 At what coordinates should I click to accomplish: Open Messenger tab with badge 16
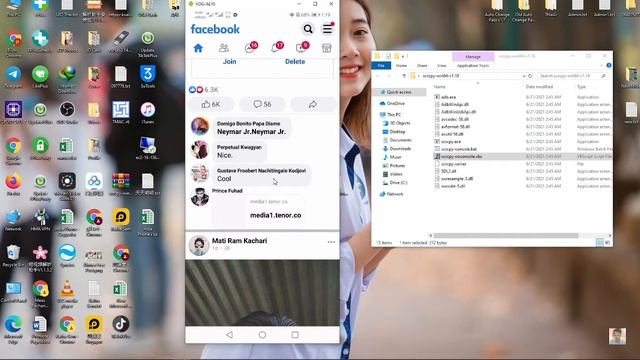pos(250,48)
